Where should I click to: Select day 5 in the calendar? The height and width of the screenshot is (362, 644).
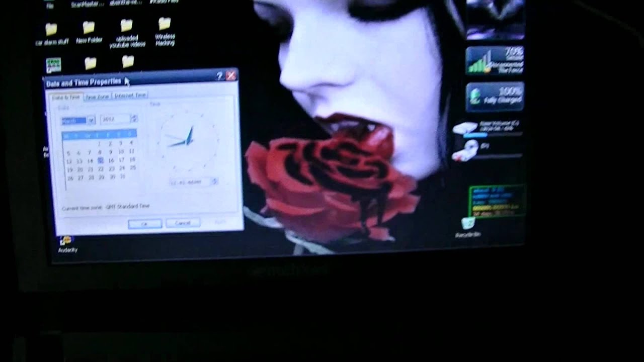point(68,153)
